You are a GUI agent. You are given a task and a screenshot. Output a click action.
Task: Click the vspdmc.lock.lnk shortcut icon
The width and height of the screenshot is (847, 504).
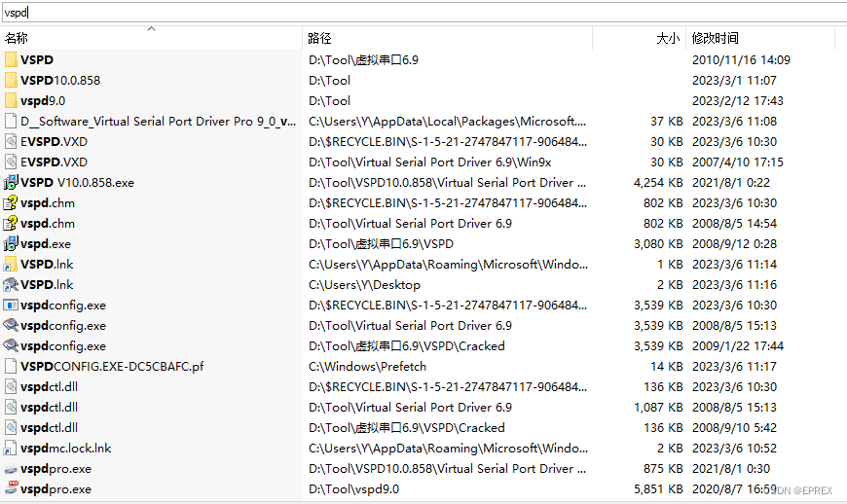[x=11, y=449]
